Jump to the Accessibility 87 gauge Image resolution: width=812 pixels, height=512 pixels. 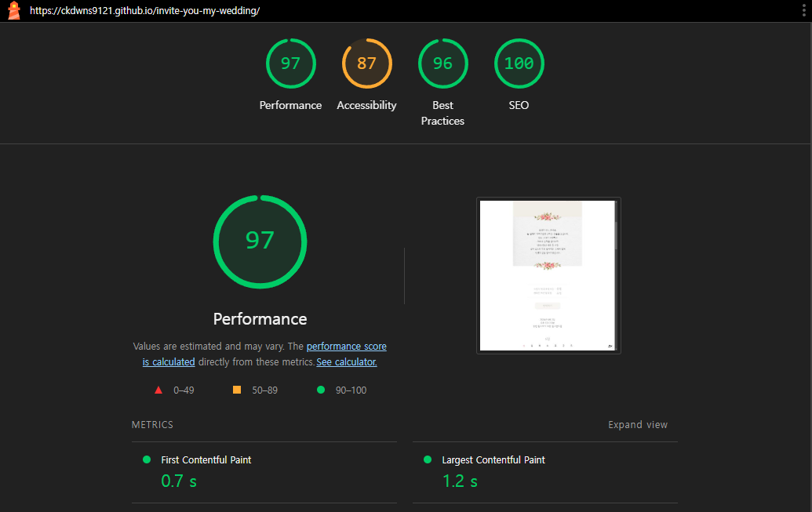[366, 64]
